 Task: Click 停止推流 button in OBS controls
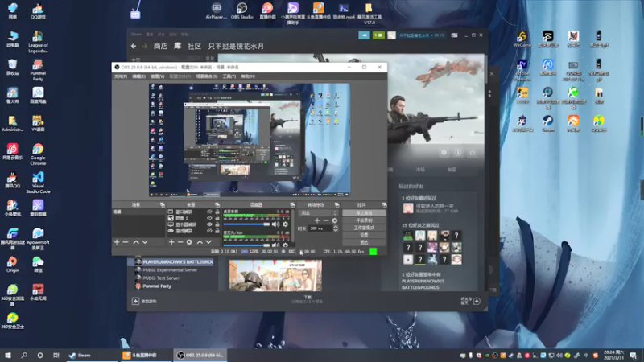click(x=364, y=213)
